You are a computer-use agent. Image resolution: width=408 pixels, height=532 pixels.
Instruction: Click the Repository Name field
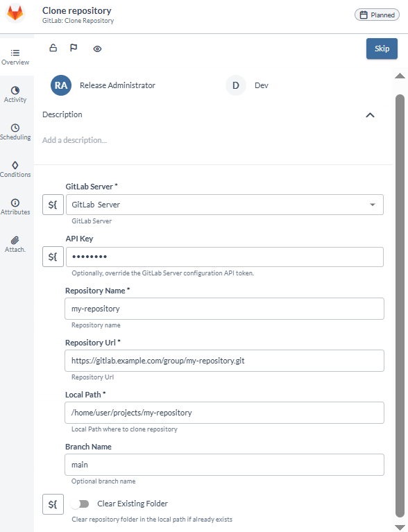[x=224, y=309]
